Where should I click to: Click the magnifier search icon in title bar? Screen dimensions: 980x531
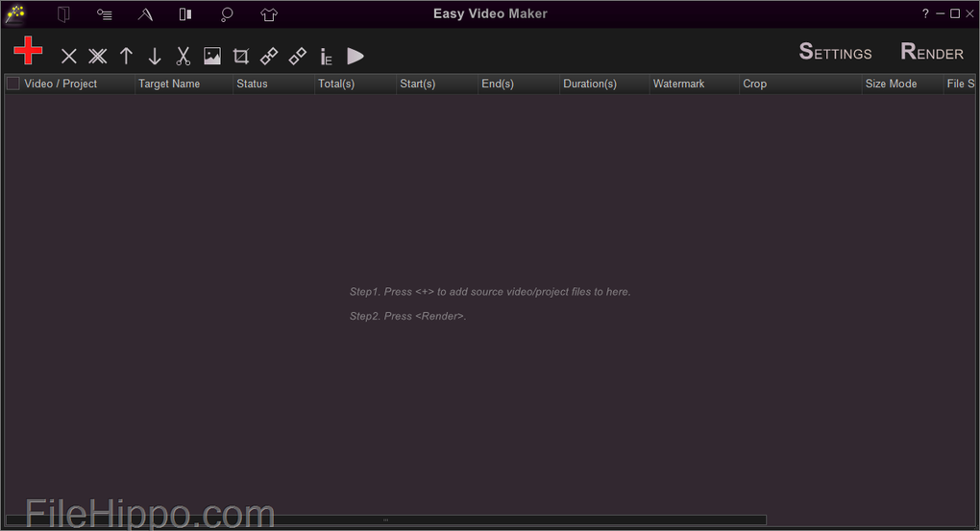click(227, 14)
